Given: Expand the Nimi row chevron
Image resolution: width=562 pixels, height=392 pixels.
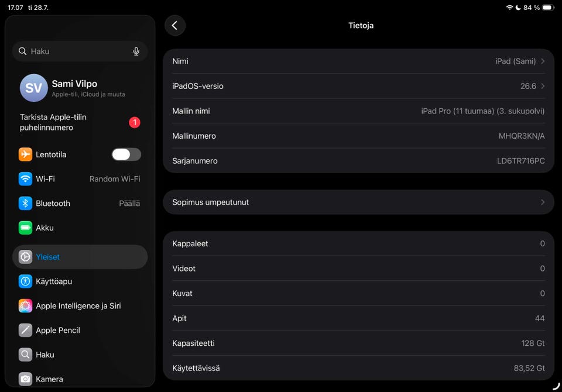Looking at the screenshot, I should (x=543, y=61).
